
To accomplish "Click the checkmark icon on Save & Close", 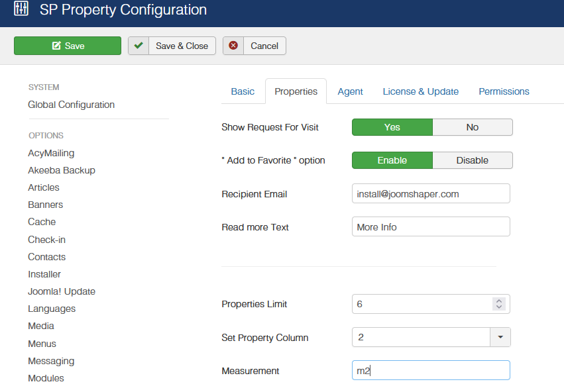I will click(139, 46).
